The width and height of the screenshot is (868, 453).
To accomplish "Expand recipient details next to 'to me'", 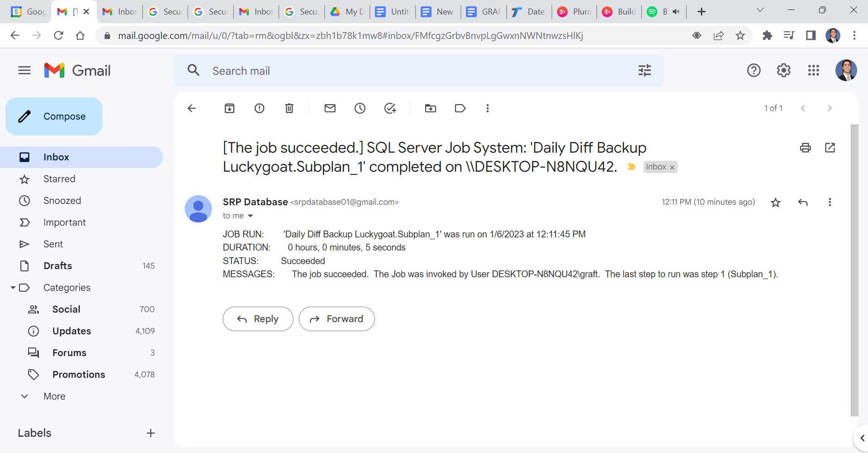I will (x=250, y=216).
